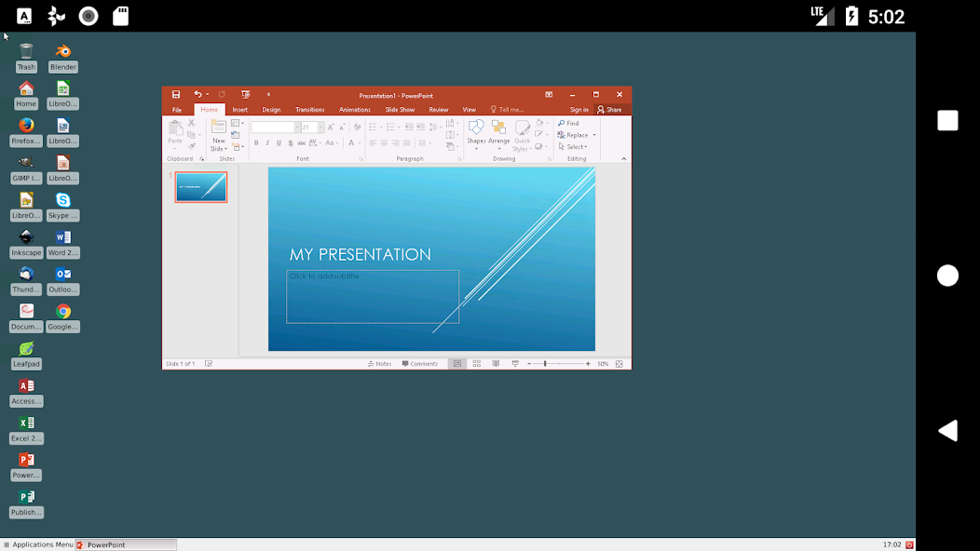Select slide 1 thumbnail in the panel
980x551 pixels.
(x=201, y=187)
